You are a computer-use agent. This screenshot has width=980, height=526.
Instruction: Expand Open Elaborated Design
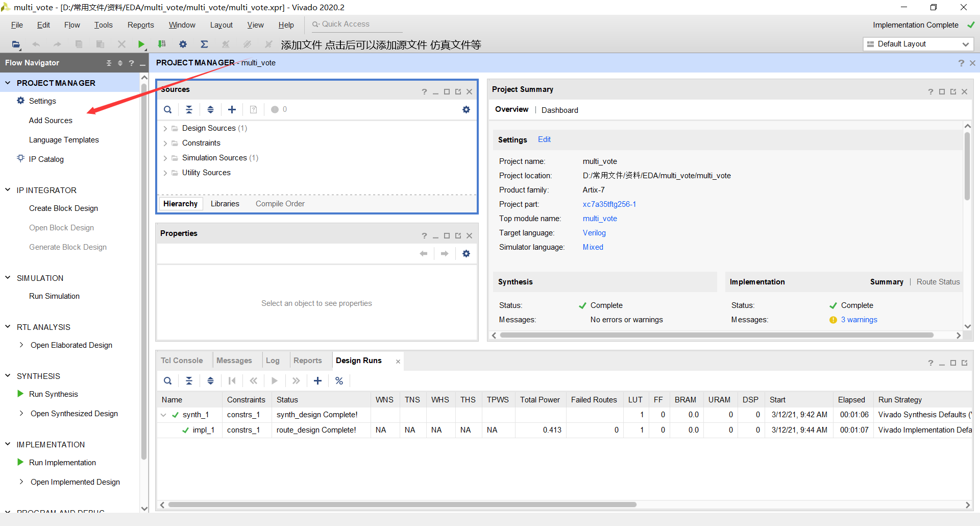tap(21, 345)
